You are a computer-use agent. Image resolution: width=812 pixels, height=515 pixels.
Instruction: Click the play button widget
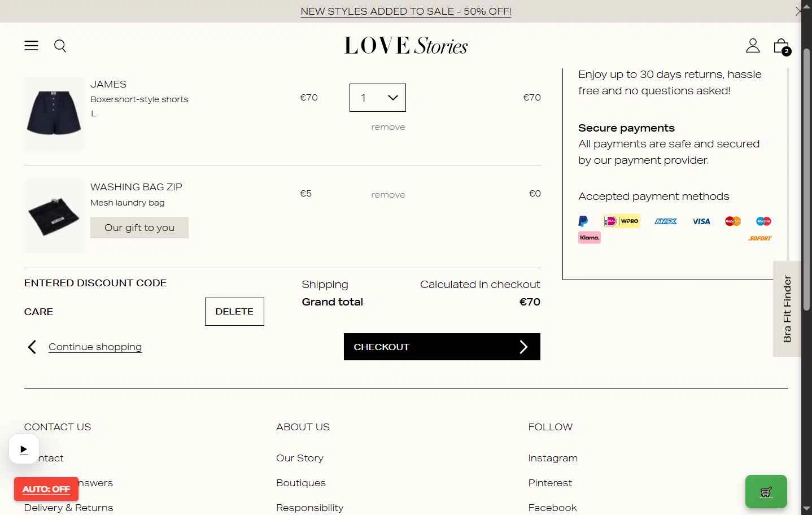pyautogui.click(x=24, y=449)
